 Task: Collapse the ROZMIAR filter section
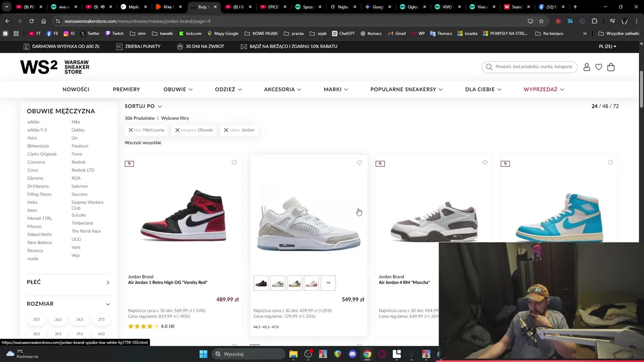[x=68, y=304]
